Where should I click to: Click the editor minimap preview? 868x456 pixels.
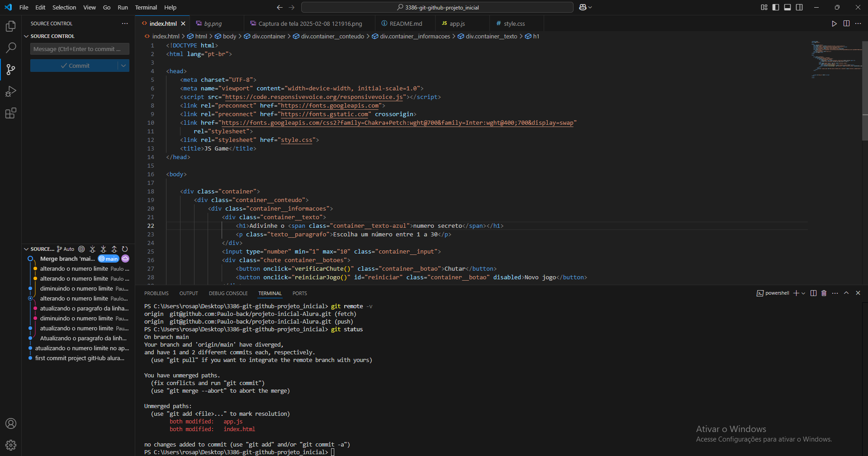pyautogui.click(x=836, y=59)
